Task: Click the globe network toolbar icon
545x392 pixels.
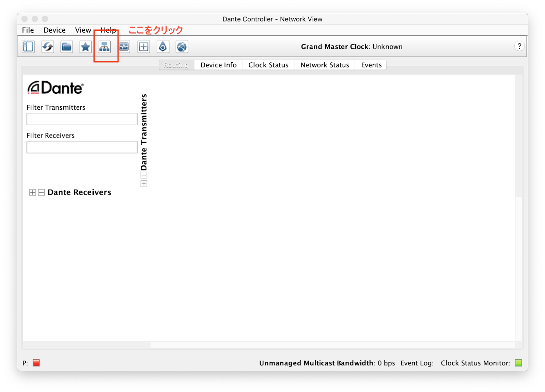Action: click(182, 47)
